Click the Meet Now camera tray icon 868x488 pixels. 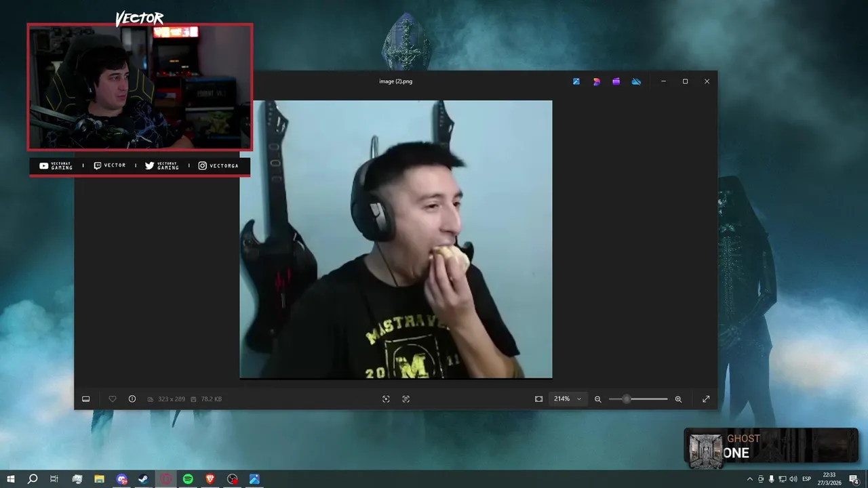(761, 479)
